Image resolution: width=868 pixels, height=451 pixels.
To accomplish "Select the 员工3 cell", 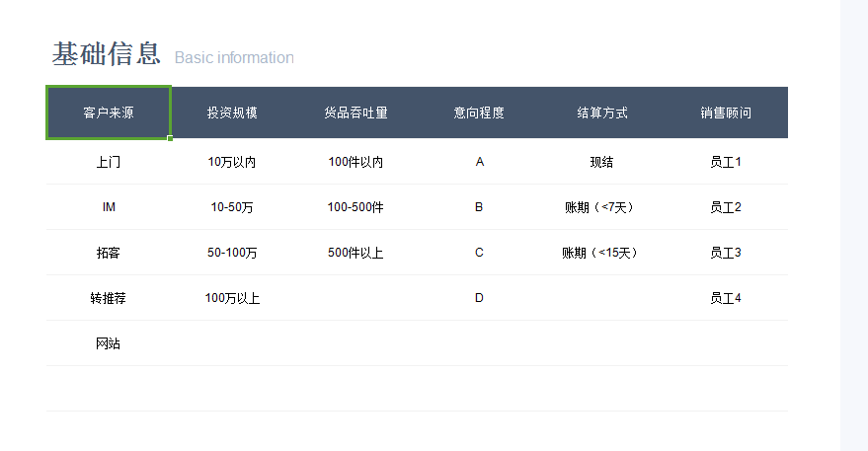I will pyautogui.click(x=726, y=253).
